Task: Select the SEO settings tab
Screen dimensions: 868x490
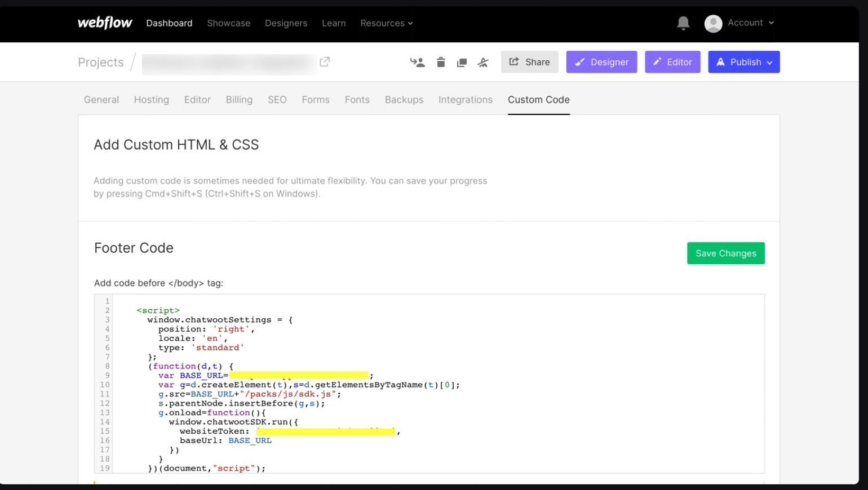Action: click(x=277, y=100)
